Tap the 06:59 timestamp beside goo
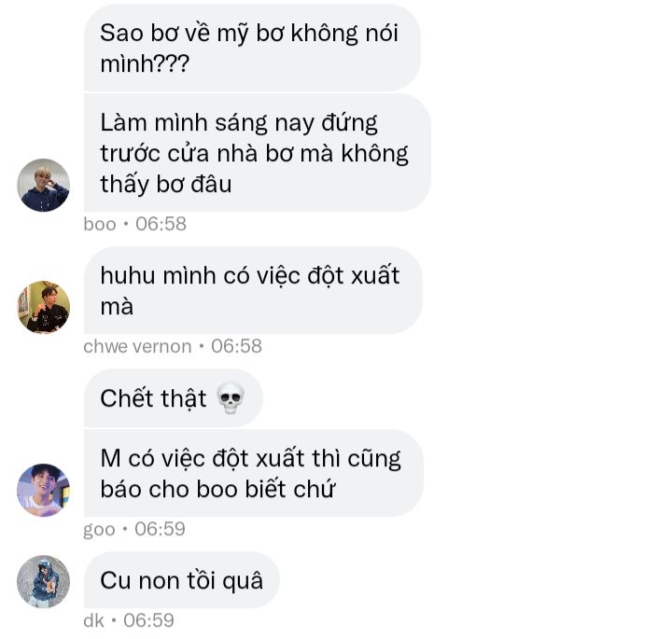 [x=160, y=529]
